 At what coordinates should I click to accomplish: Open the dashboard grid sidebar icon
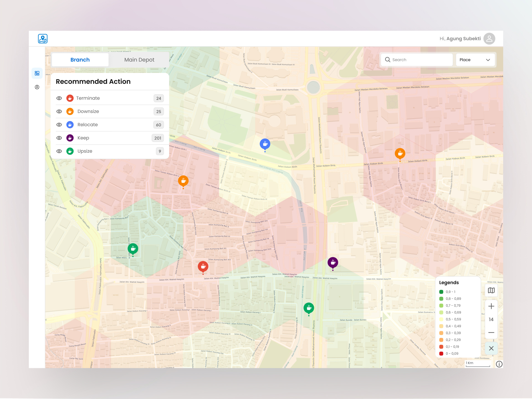(x=37, y=73)
